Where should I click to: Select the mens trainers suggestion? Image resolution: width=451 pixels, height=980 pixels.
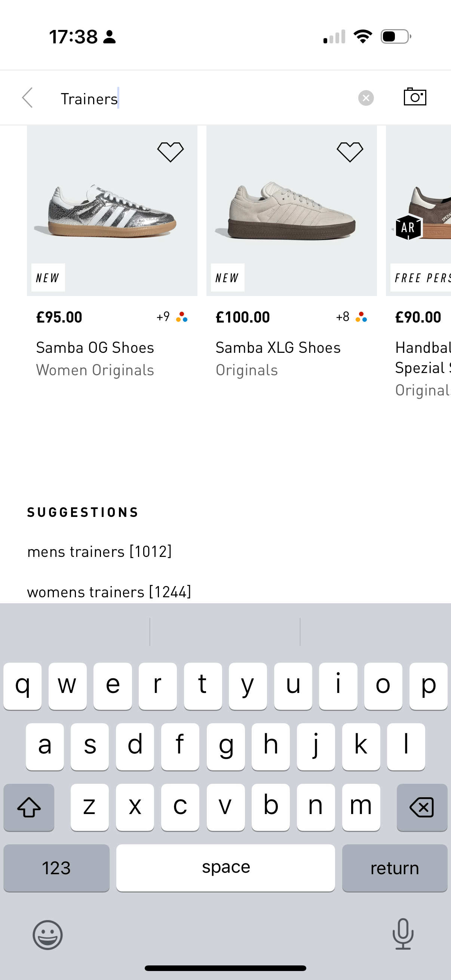[99, 551]
